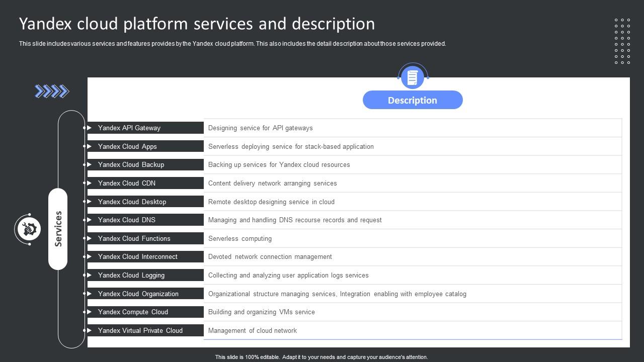Select the Yandex Virtual Private Cloud label

pos(140,330)
